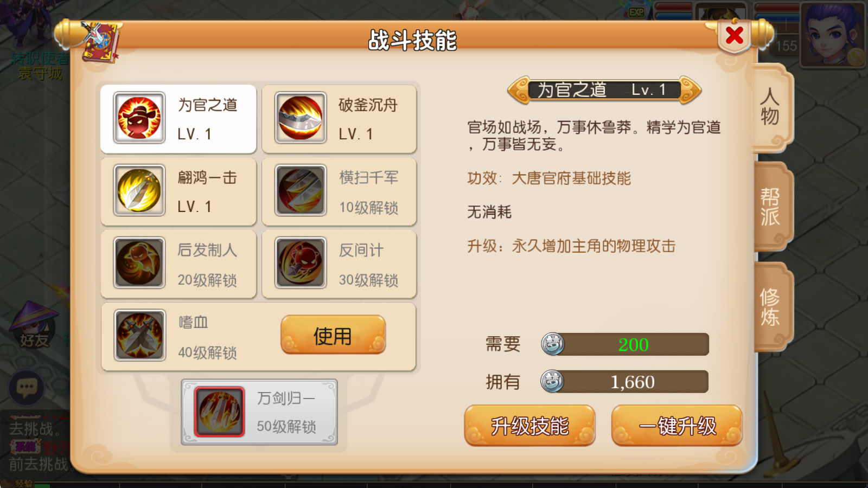
Task: Open the chat bubble icon
Action: click(26, 388)
